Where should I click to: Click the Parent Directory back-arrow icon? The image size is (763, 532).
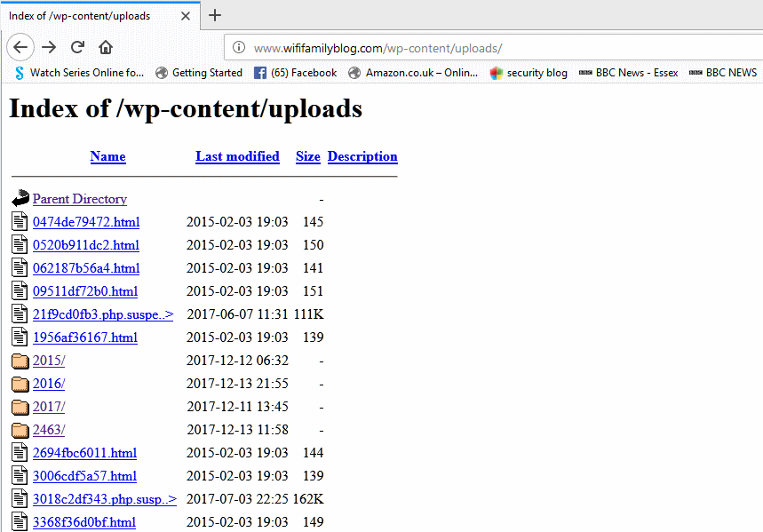point(20,198)
